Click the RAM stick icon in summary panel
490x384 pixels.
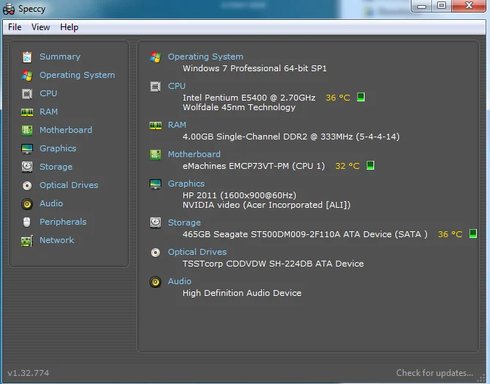[155, 125]
